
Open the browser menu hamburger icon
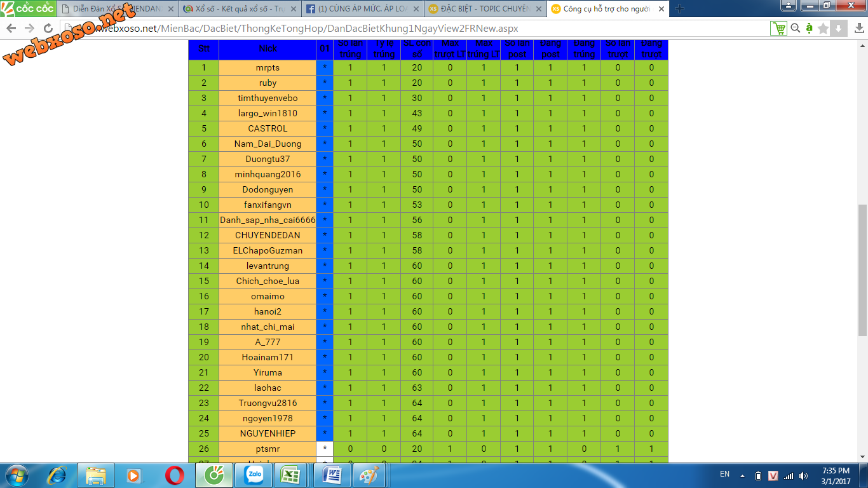(856, 29)
